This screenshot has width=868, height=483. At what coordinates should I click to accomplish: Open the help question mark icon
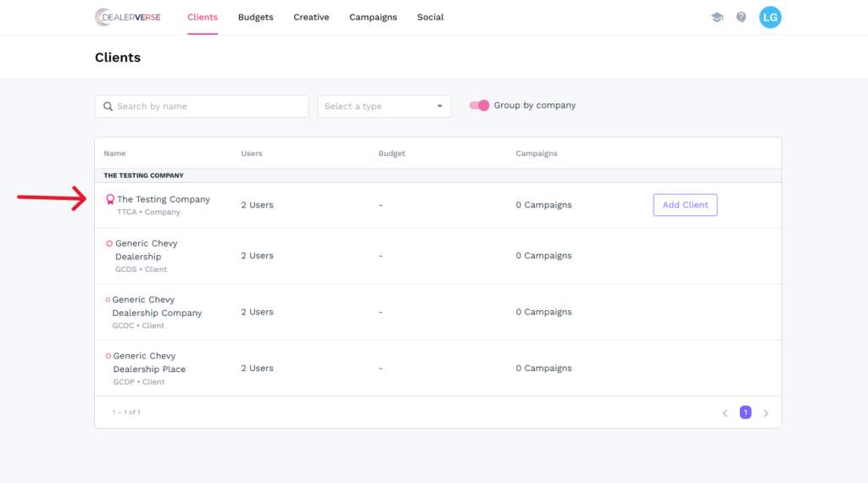(741, 17)
